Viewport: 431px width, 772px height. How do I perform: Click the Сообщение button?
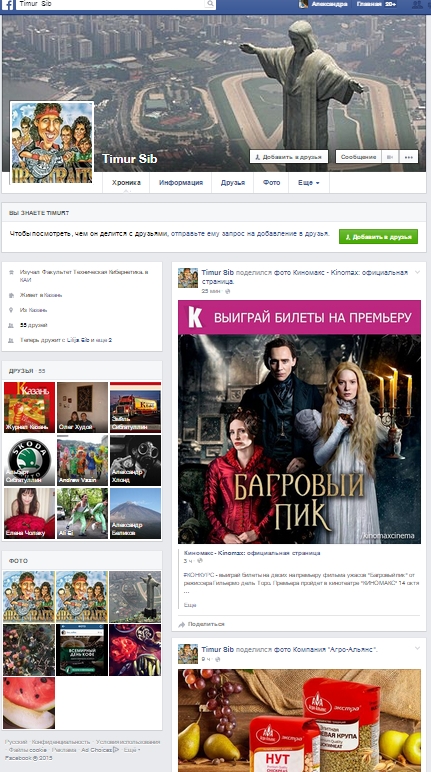point(359,157)
